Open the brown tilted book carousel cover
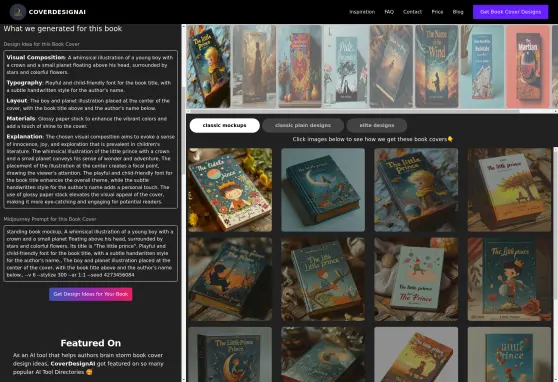The width and height of the screenshot is (558, 382). pos(391,66)
